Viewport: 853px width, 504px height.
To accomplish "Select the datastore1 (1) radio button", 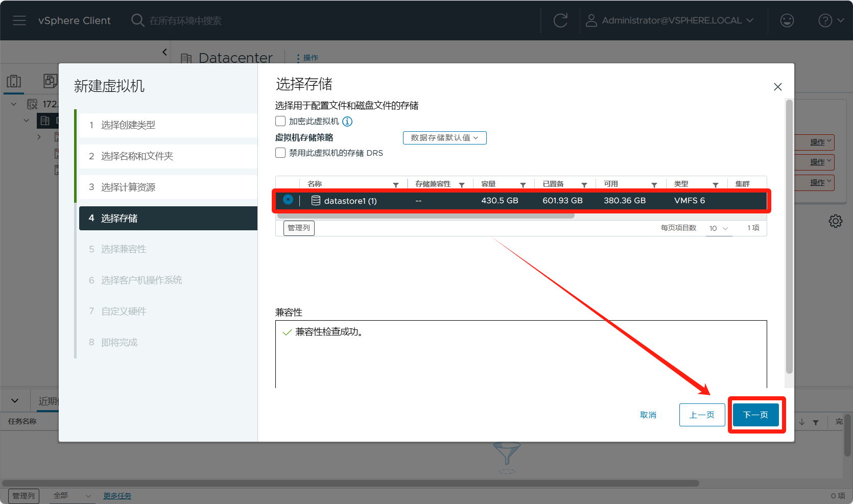I will point(288,200).
